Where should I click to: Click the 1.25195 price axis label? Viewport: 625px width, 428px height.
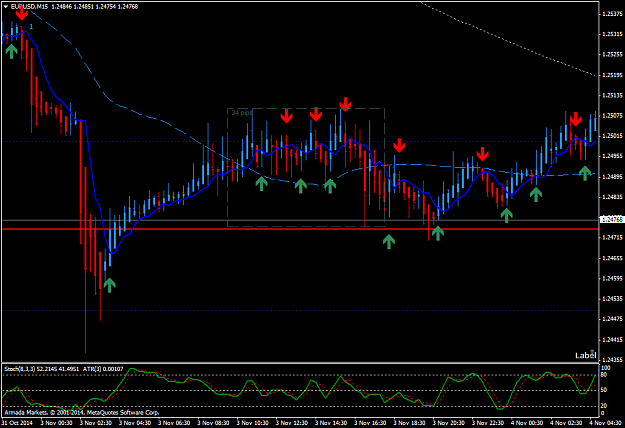coord(612,75)
